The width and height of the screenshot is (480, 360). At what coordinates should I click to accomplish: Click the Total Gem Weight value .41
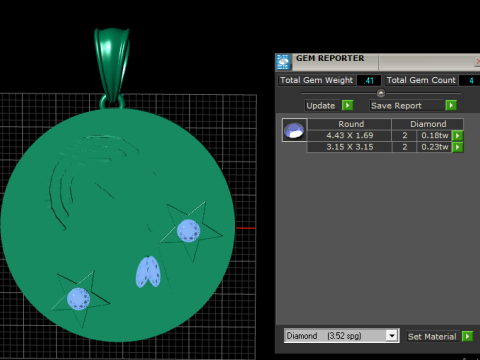[369, 80]
